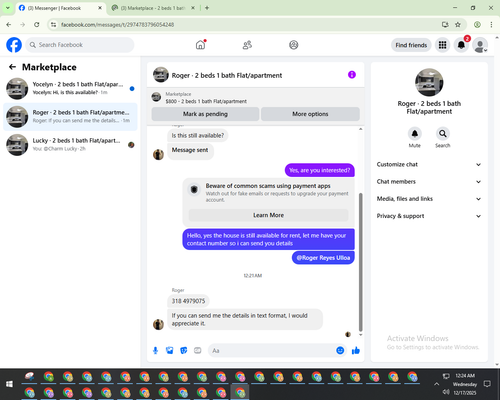Bookmark this page with the star
The image size is (500, 400).
tap(458, 25)
